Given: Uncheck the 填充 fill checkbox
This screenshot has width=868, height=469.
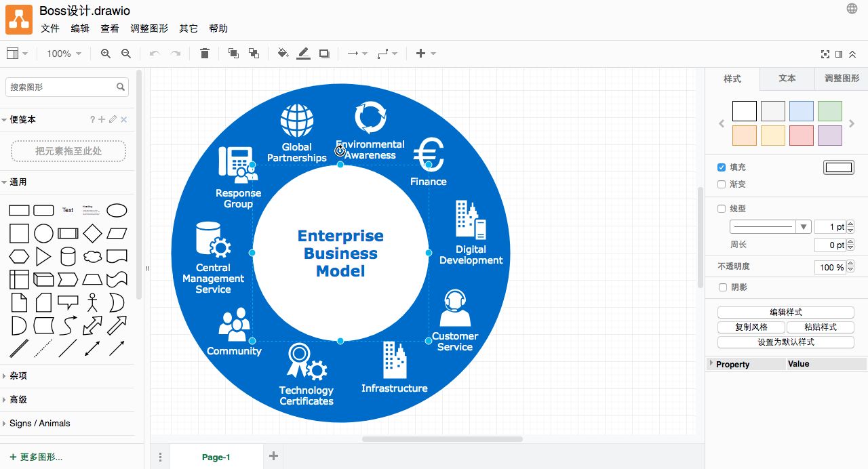Looking at the screenshot, I should (x=722, y=167).
